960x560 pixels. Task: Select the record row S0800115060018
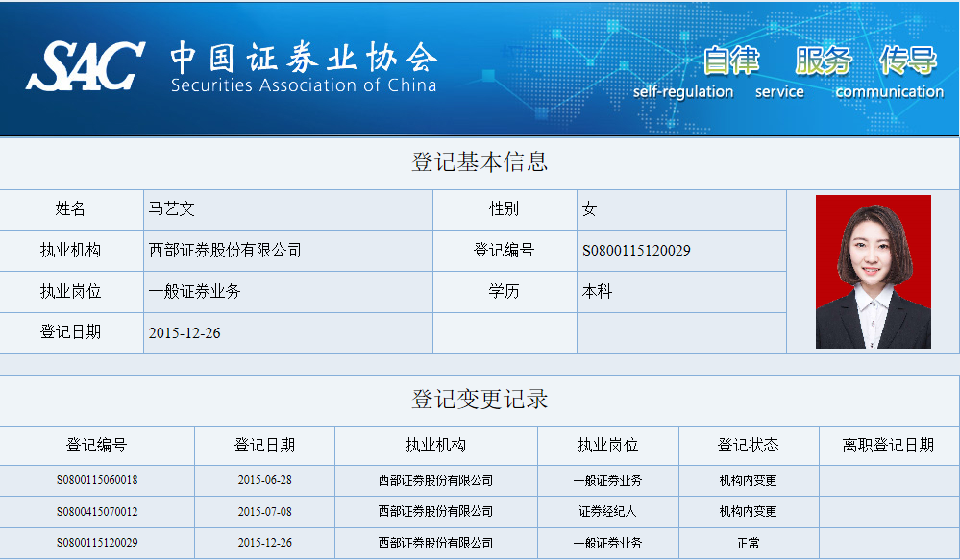(x=96, y=480)
